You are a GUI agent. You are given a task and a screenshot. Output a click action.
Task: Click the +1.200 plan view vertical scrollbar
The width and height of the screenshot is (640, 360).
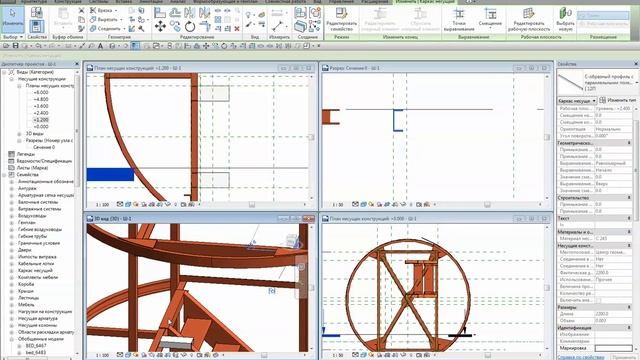(311, 137)
